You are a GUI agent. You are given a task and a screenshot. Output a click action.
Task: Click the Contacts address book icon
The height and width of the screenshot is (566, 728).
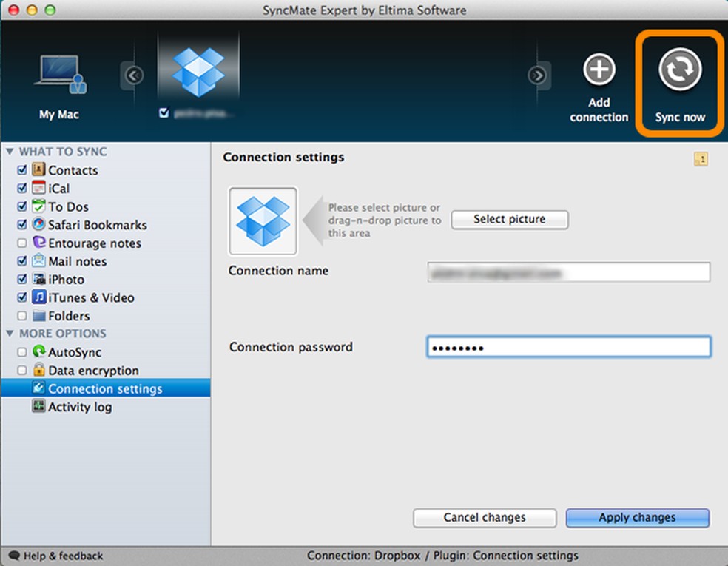[x=38, y=169]
